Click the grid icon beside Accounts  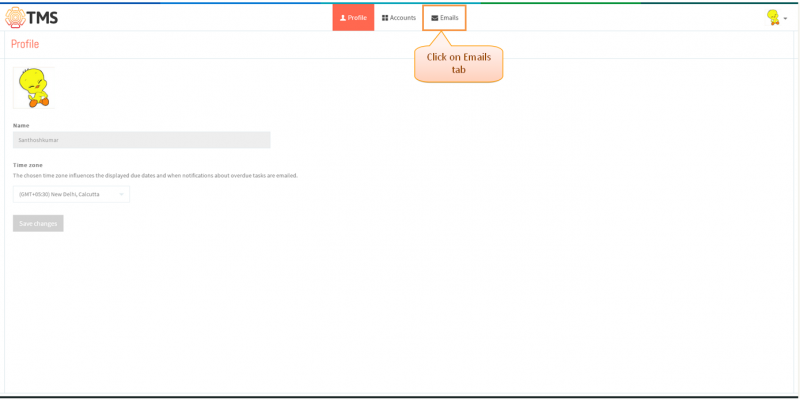[x=385, y=18]
